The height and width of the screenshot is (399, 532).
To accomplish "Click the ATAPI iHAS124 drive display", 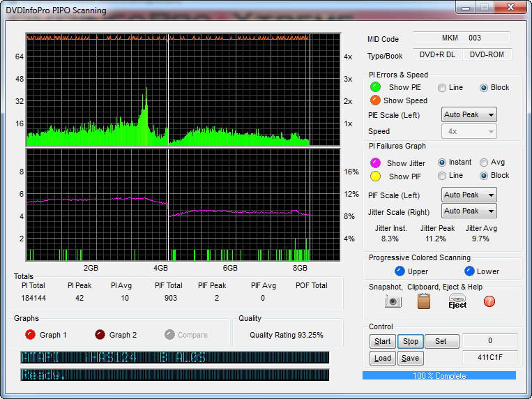I will tap(175, 358).
